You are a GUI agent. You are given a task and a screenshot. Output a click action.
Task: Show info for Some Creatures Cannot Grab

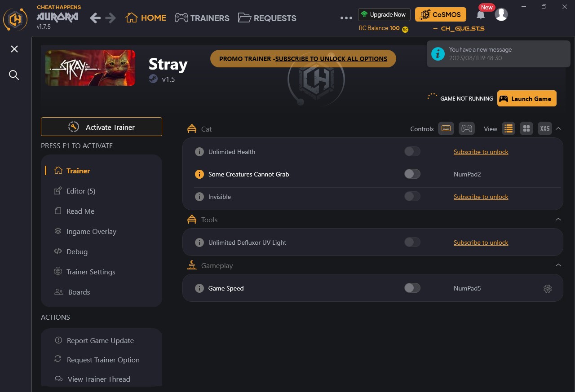(x=199, y=174)
